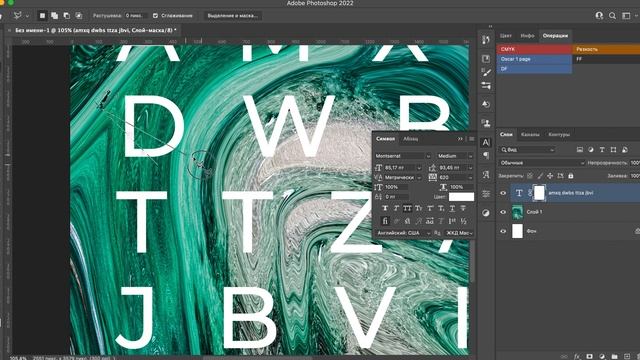Viewport: 640px width, 360px height.
Task: Run the Резкость action button
Action: coord(606,49)
